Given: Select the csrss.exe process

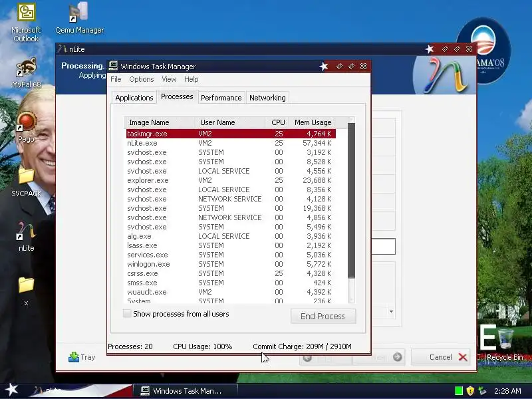Looking at the screenshot, I should pyautogui.click(x=231, y=273).
